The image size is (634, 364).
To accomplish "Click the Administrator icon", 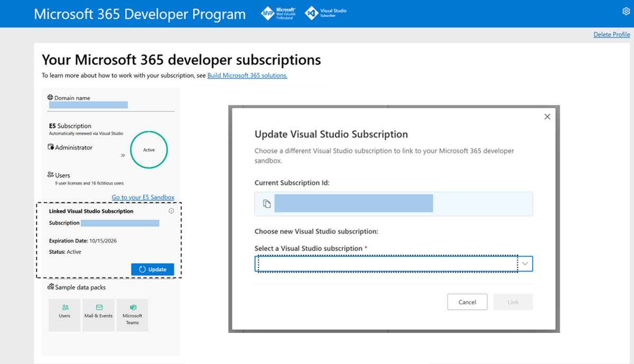I will 51,147.
